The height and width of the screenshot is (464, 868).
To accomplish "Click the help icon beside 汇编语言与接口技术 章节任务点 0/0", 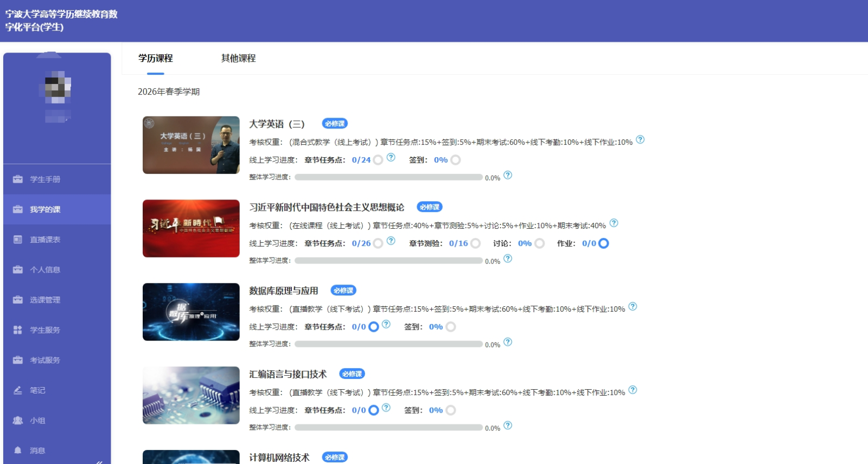I will [x=386, y=408].
